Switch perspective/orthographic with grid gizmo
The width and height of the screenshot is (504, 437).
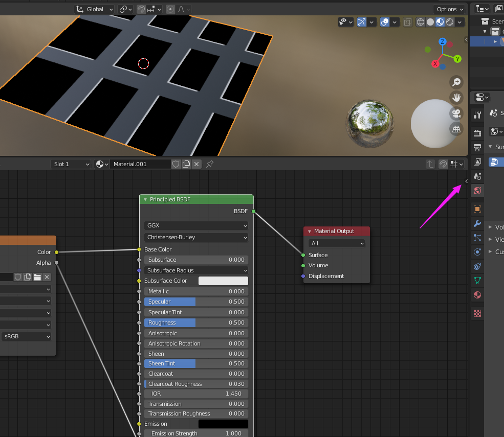(x=456, y=129)
